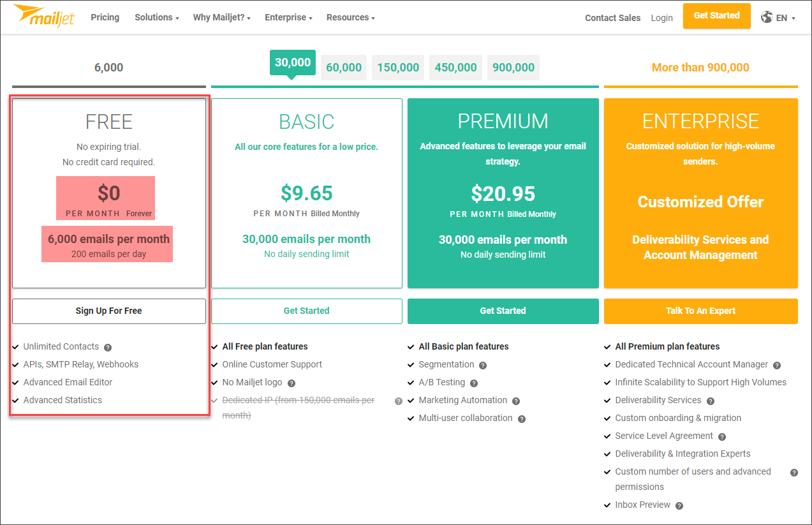This screenshot has width=812, height=525.
Task: Switch to 900,000 emails tab
Action: 513,68
